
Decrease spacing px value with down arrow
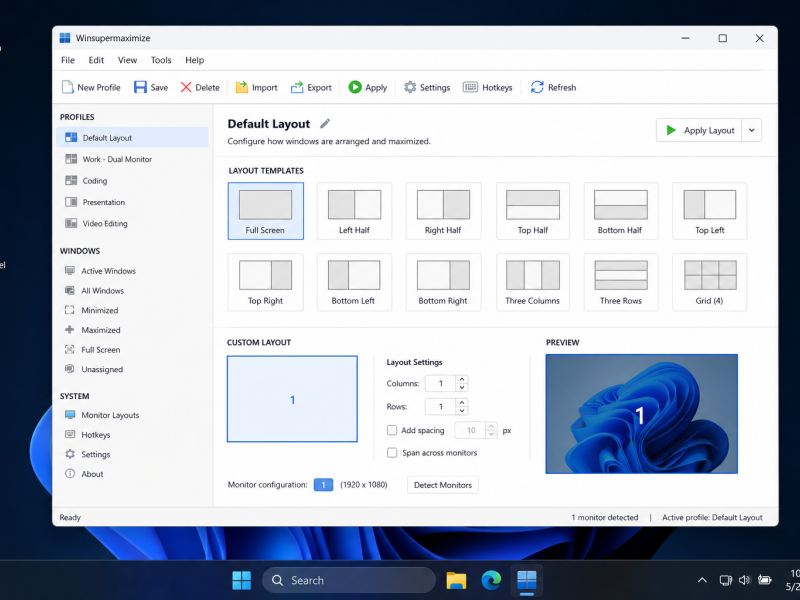(x=491, y=435)
